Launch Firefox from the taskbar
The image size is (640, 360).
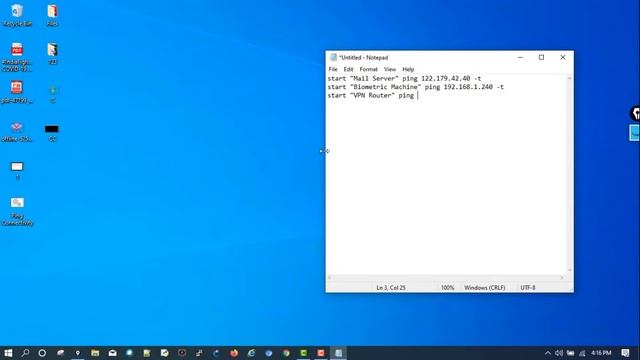[234, 353]
